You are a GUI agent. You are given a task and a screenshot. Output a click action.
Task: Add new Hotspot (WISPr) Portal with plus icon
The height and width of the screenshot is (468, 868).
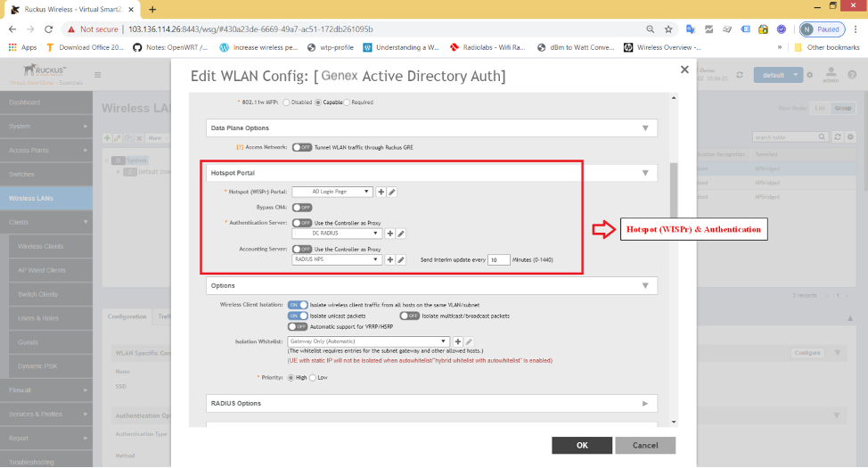pos(381,192)
